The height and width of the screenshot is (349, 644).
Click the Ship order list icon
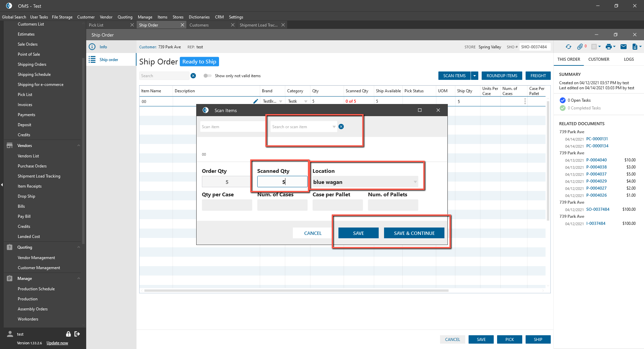pos(92,60)
